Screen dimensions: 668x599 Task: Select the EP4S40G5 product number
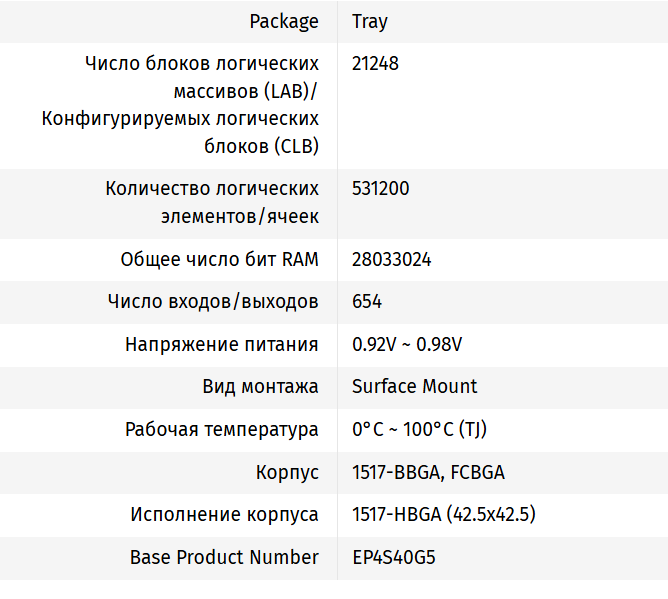tap(394, 557)
